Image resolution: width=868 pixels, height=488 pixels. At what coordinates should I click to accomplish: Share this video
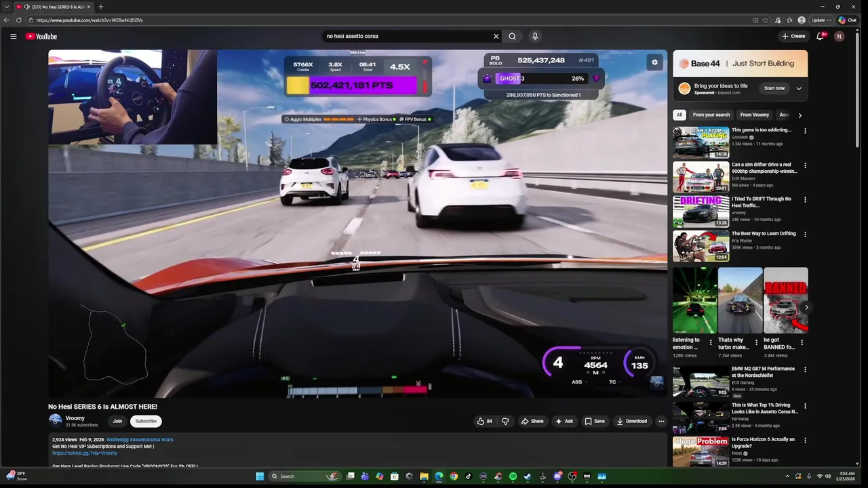532,421
